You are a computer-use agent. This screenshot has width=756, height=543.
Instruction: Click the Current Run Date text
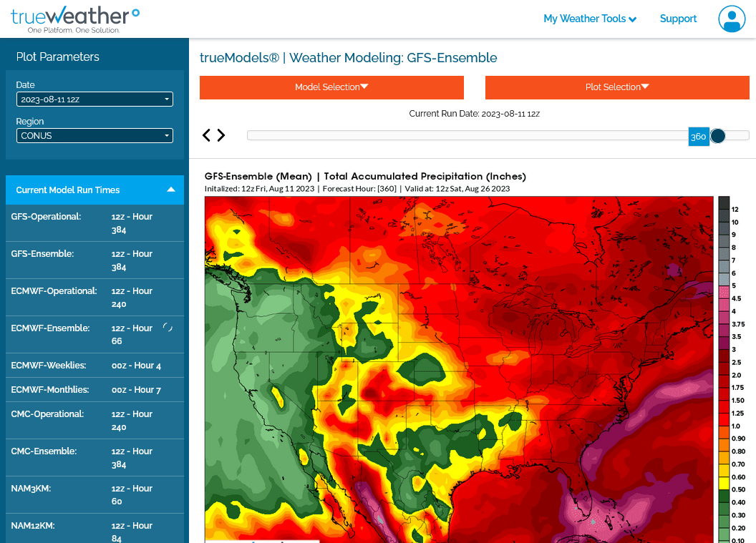click(475, 114)
